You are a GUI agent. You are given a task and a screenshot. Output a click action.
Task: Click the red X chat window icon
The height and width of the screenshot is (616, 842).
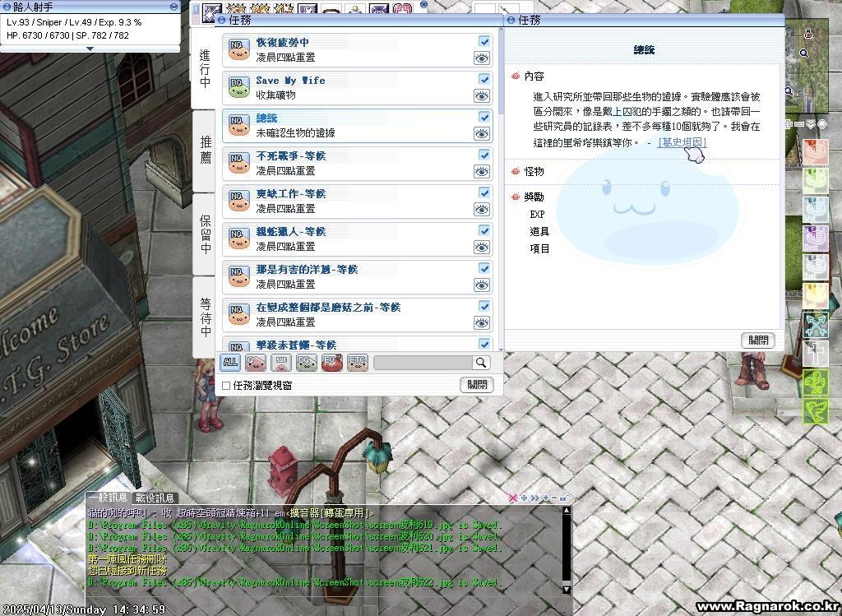[512, 498]
